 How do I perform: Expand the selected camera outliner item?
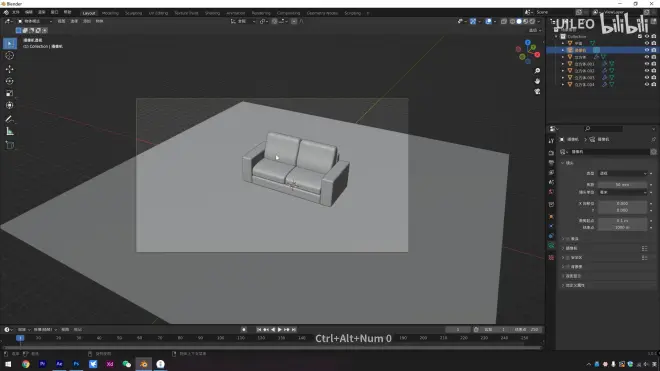563,50
